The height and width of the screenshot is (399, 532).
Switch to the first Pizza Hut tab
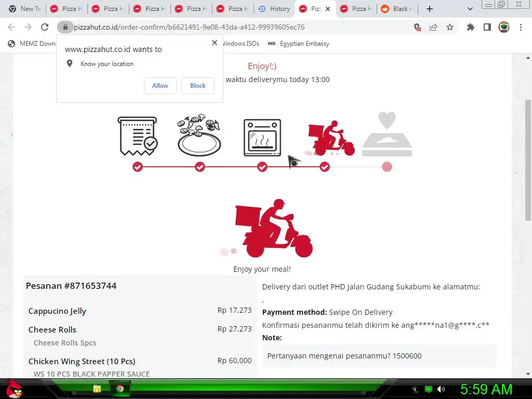pos(66,9)
